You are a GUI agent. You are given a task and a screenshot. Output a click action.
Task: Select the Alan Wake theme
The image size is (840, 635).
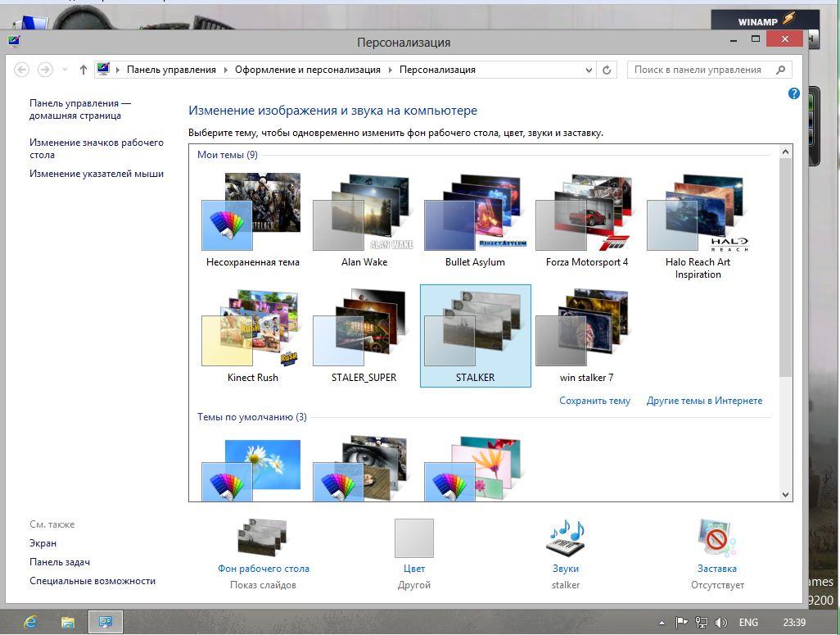tap(364, 220)
